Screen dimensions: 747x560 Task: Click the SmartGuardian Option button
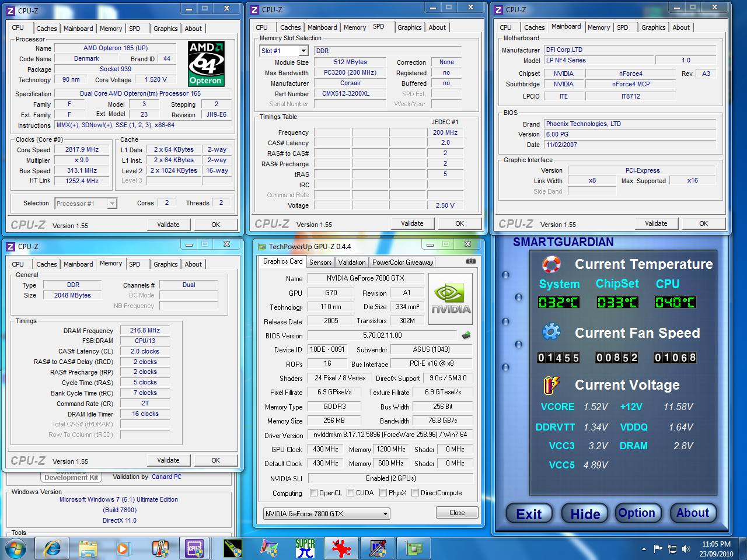pyautogui.click(x=637, y=513)
